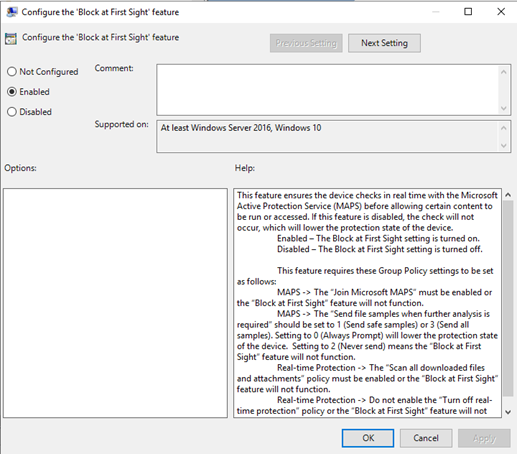Click the 'Help:' label
The height and width of the screenshot is (454, 517).
point(245,168)
